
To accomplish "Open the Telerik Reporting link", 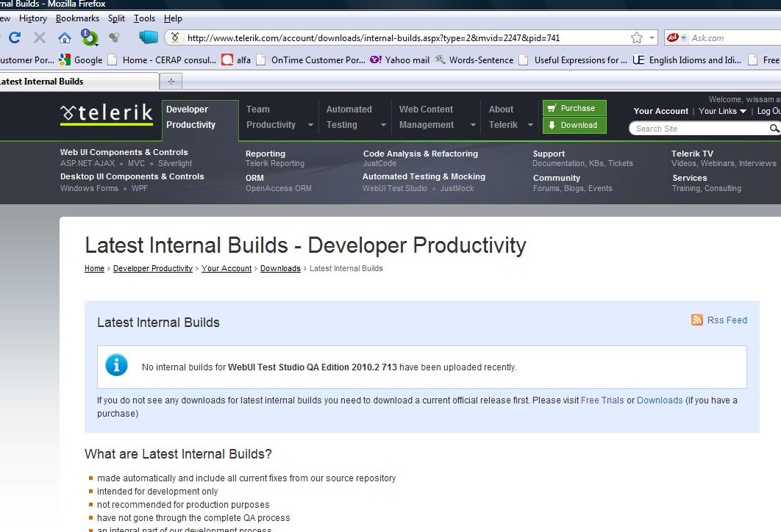I will [x=274, y=163].
